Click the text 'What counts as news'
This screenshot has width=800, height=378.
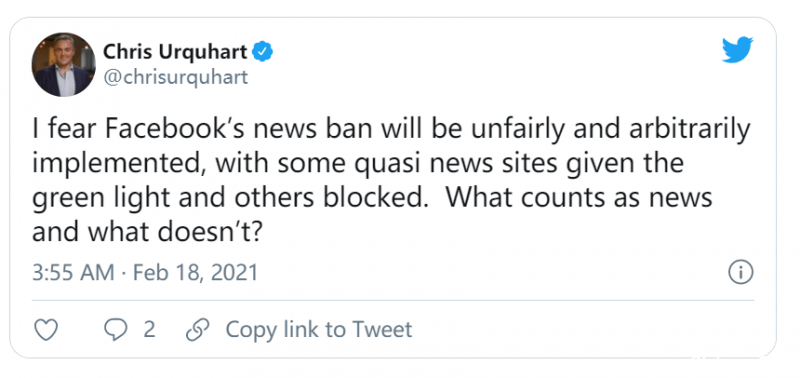click(x=580, y=198)
